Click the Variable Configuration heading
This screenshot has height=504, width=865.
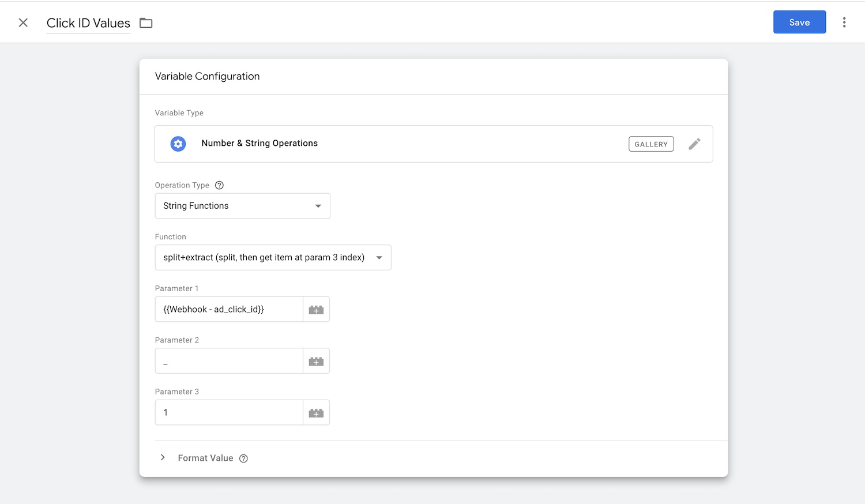pos(207,76)
